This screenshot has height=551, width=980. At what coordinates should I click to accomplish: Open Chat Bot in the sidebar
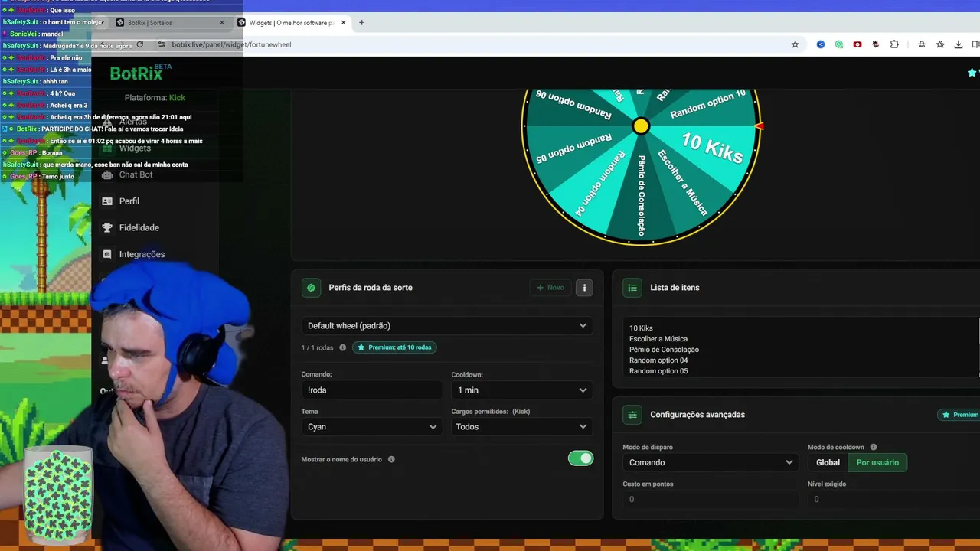(136, 174)
